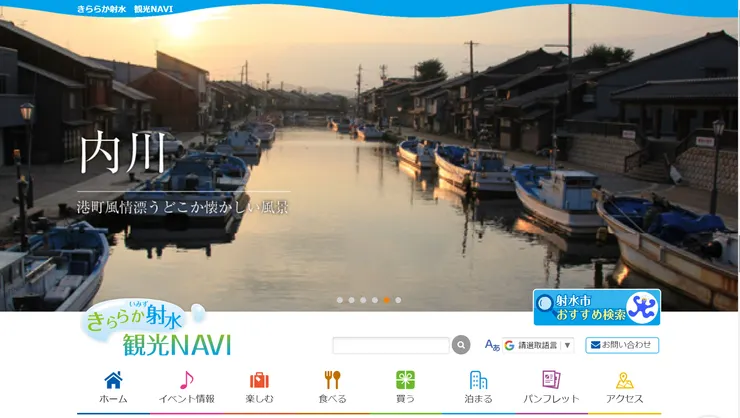Select the active orange carousel dot
The image size is (740, 418).
(387, 300)
